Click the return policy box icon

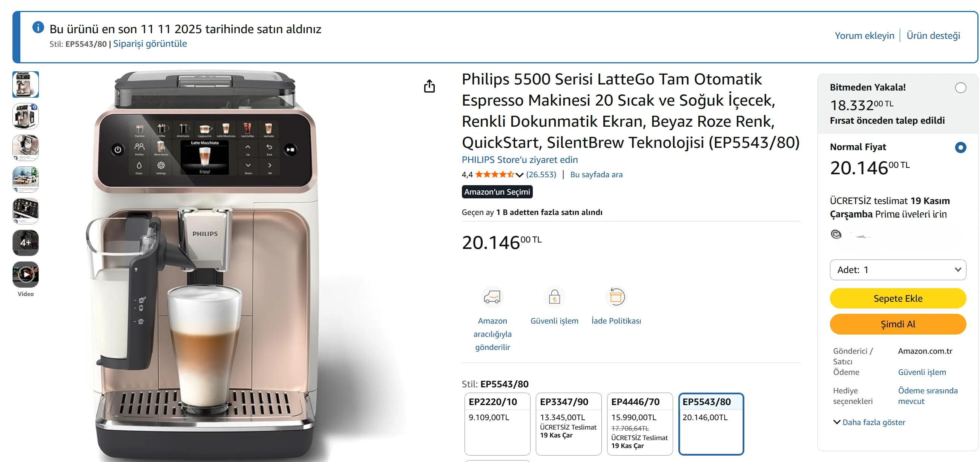(x=615, y=297)
